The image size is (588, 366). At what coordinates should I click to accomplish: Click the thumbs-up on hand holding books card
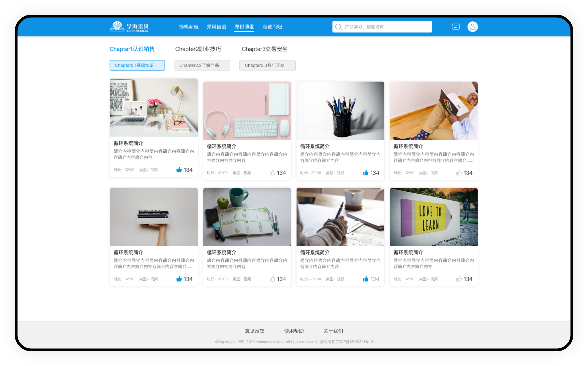[x=179, y=279]
